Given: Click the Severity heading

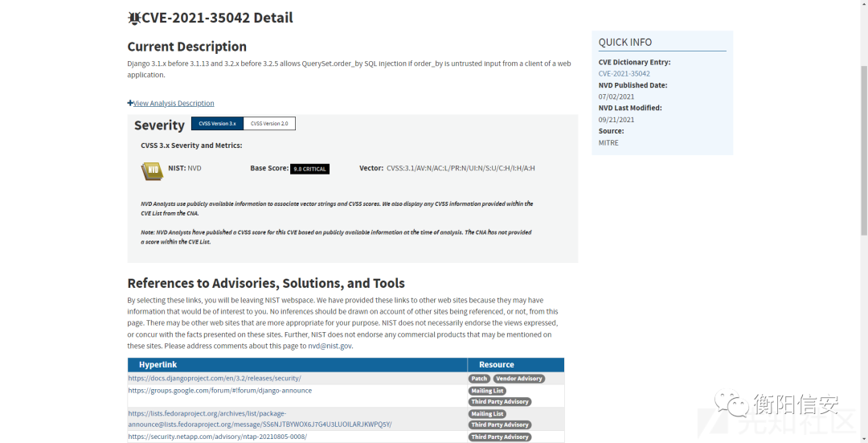Looking at the screenshot, I should pyautogui.click(x=159, y=125).
